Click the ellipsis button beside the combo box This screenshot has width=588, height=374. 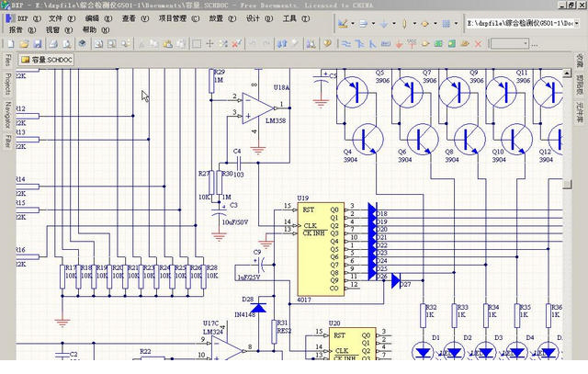tap(535, 45)
